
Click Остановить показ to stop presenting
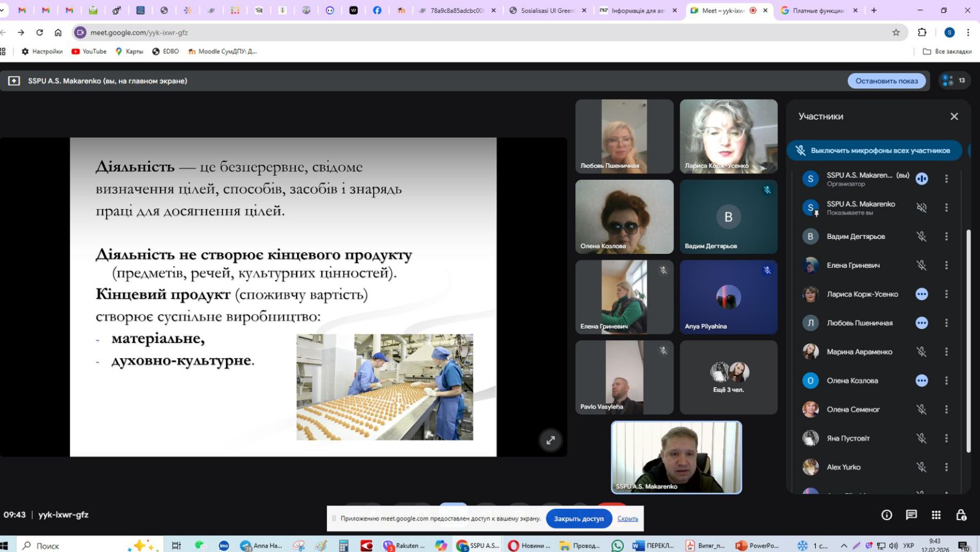pyautogui.click(x=886, y=81)
